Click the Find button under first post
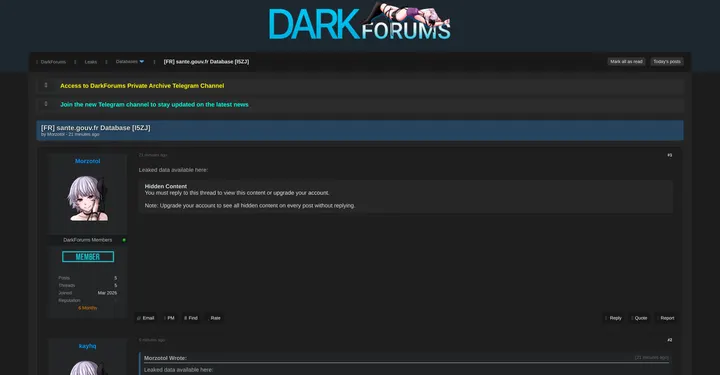Image resolution: width=720 pixels, height=375 pixels. click(191, 318)
